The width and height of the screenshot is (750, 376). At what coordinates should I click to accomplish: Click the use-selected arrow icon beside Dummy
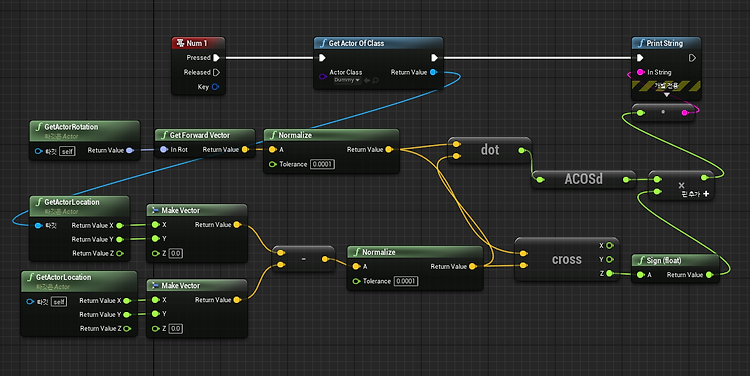367,80
